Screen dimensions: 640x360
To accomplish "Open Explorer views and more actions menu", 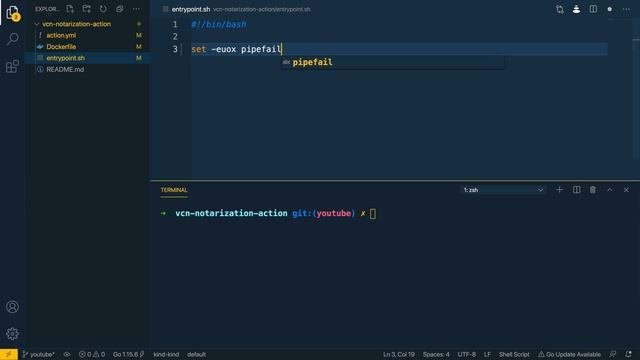I will click(136, 9).
